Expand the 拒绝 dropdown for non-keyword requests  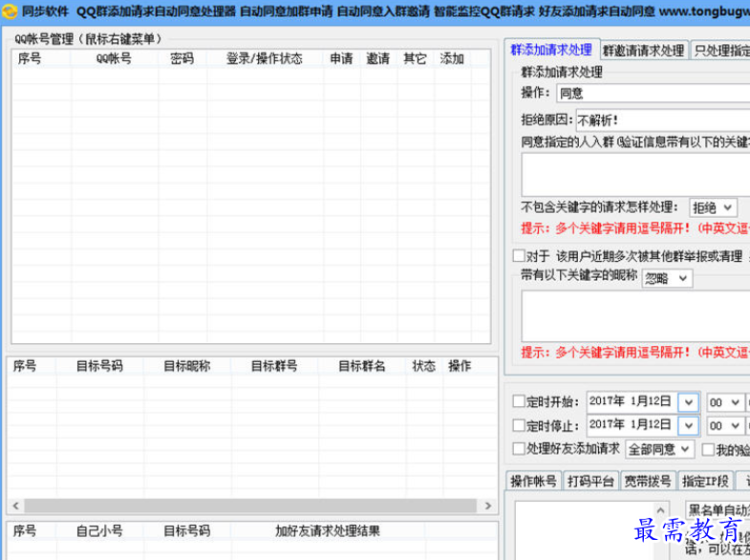pyautogui.click(x=713, y=207)
